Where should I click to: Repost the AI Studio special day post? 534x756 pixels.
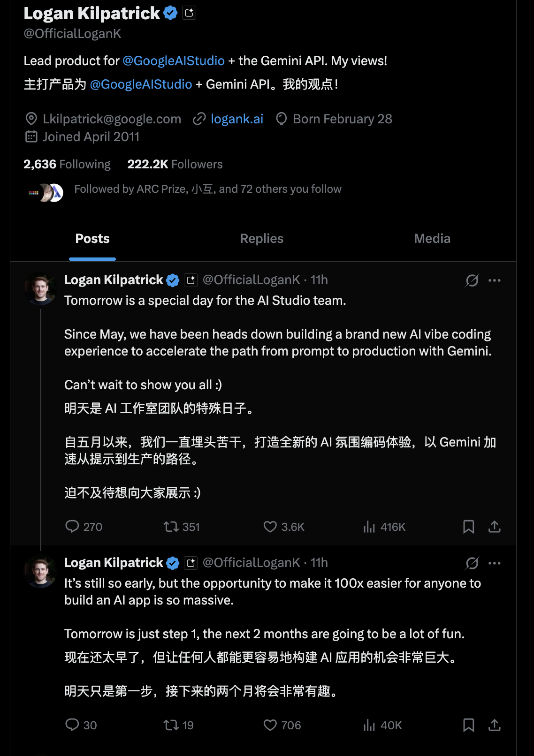[171, 527]
